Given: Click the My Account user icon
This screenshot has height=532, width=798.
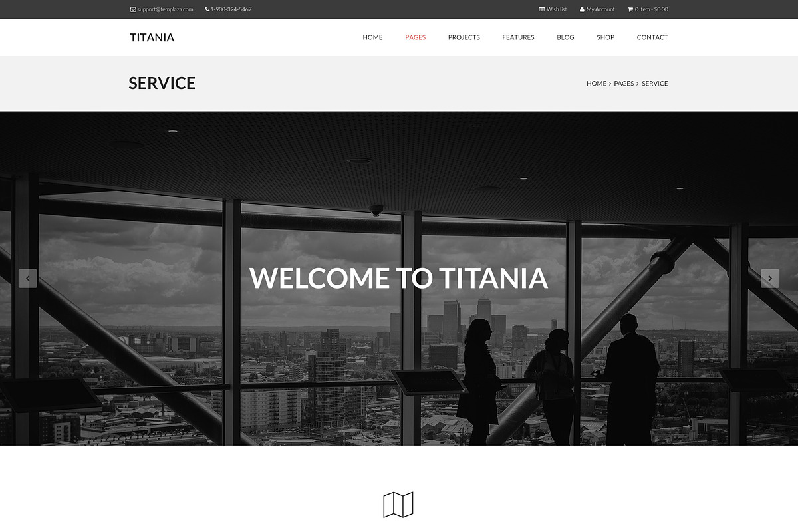Looking at the screenshot, I should (x=582, y=9).
